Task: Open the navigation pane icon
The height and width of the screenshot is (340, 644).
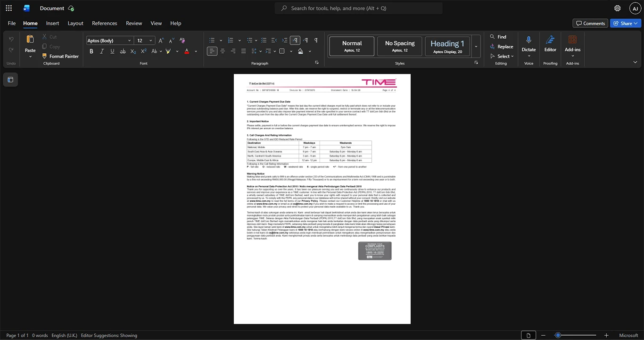Action: [10, 80]
